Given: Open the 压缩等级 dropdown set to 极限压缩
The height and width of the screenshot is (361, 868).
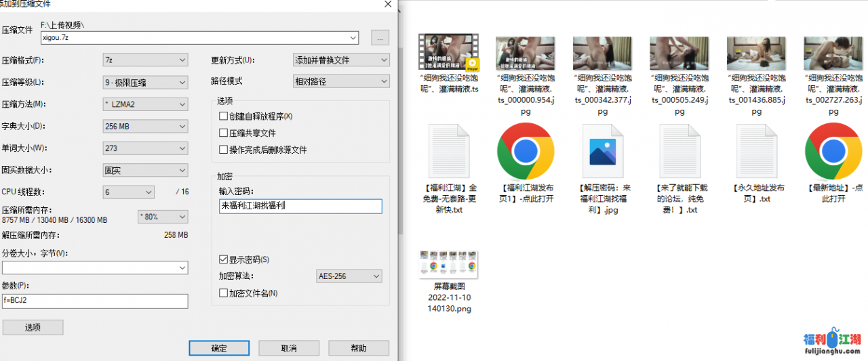Looking at the screenshot, I should click(145, 83).
